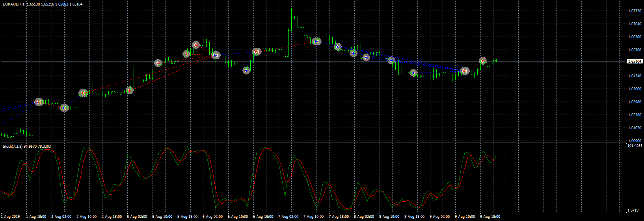644x221 pixels.
Task: Click the 1 Aug 2019 time label
Action: point(11,217)
